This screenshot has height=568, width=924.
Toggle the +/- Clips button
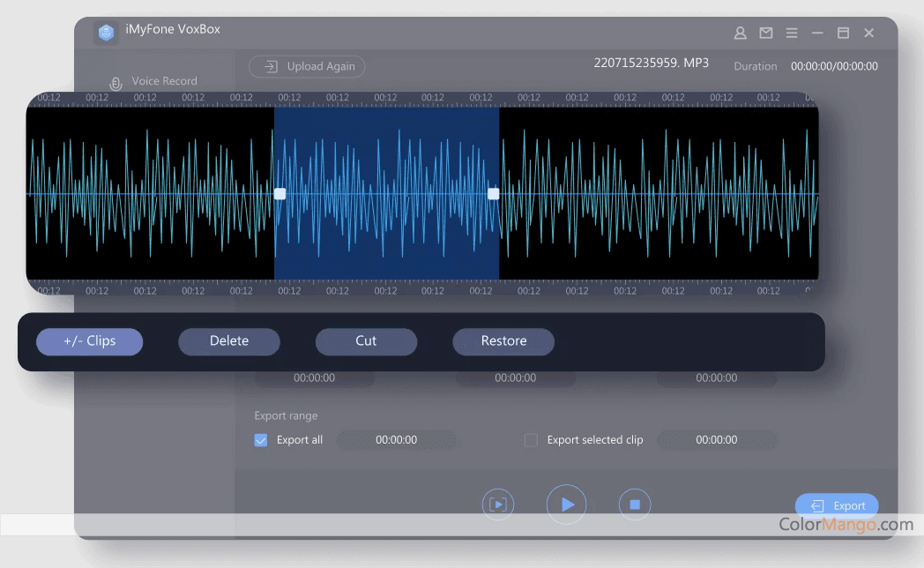89,341
